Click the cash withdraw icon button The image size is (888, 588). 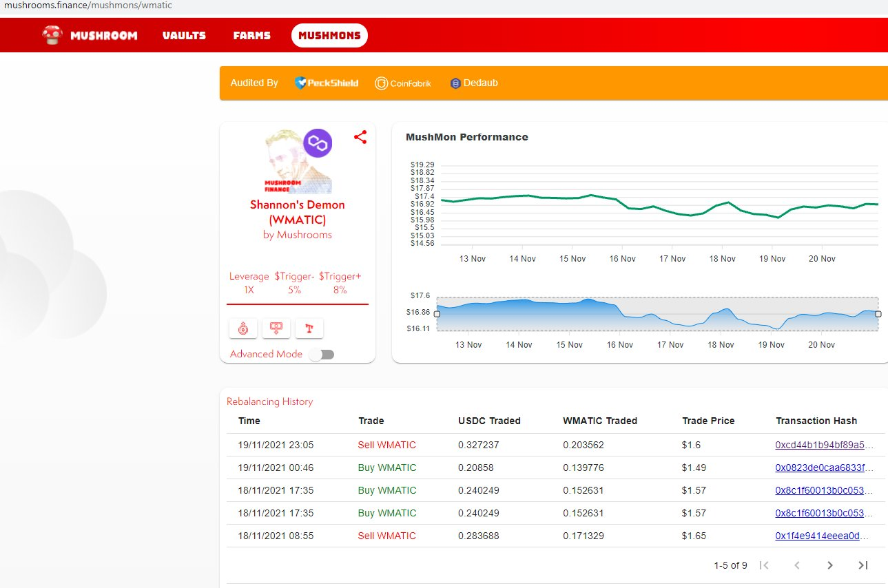click(x=276, y=328)
